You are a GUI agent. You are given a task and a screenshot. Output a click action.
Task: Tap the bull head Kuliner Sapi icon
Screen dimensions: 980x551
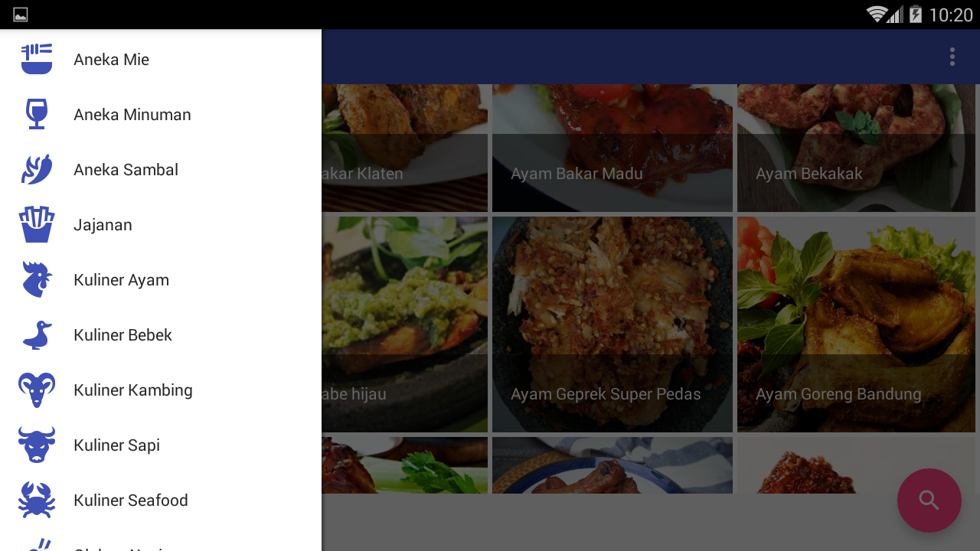37,445
